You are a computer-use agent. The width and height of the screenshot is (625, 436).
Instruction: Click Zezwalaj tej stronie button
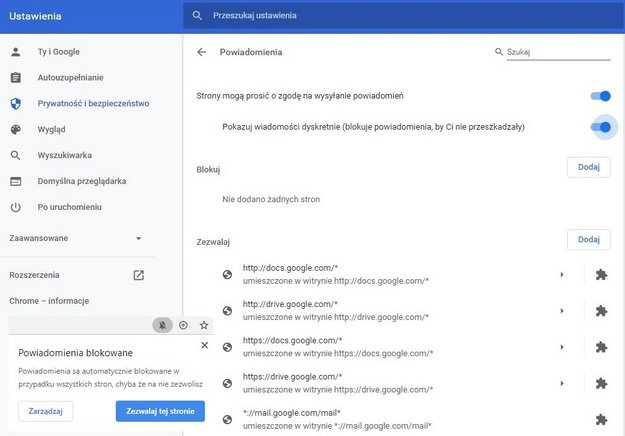coord(160,411)
